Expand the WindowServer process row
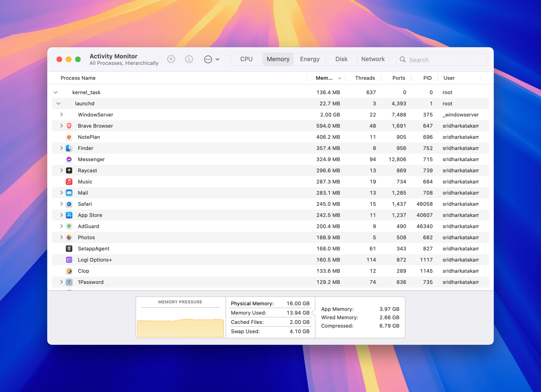The image size is (541, 392). click(61, 115)
